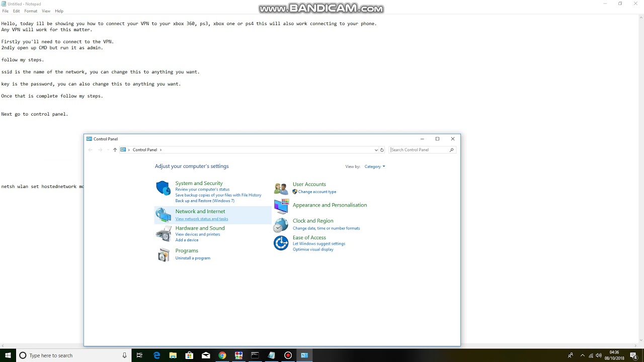Screen dimensions: 644x362
Task: Click View devices and printers
Action: tap(198, 234)
